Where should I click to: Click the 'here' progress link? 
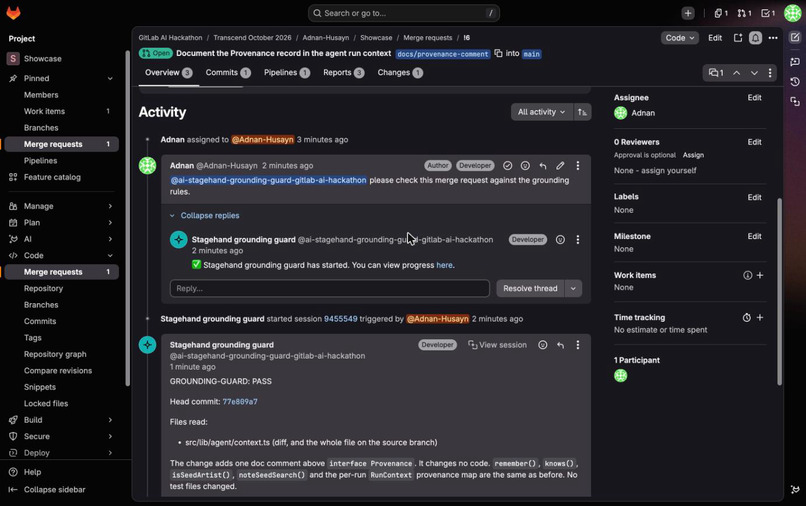444,265
